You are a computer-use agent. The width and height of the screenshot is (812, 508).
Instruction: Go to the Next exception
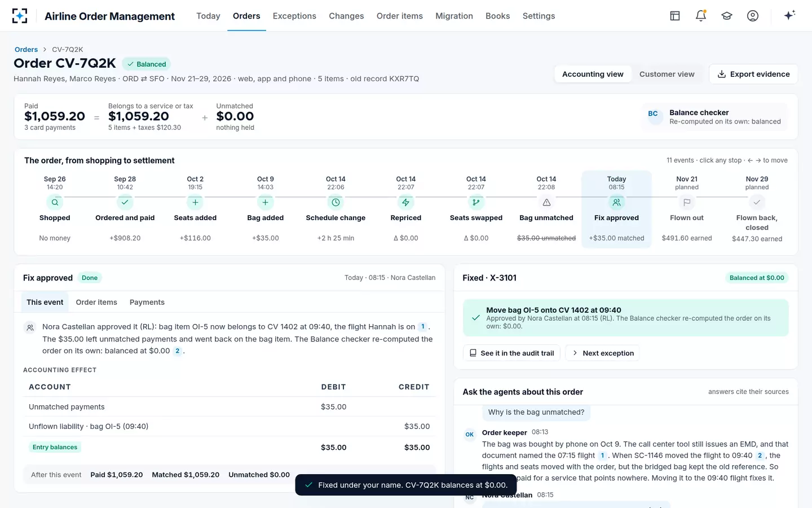point(602,353)
